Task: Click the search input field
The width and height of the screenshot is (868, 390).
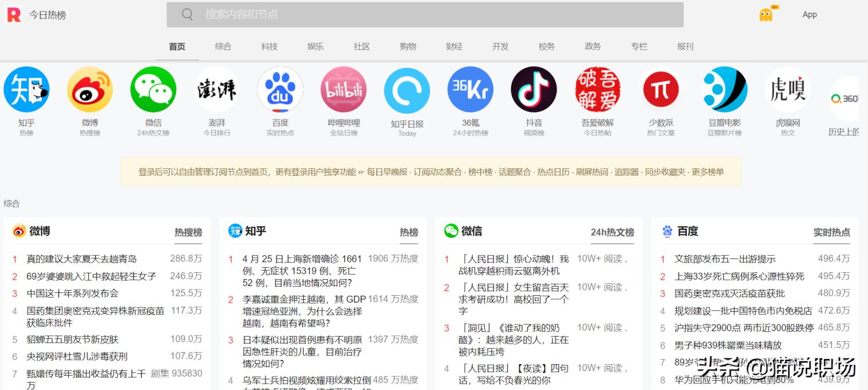Action: [425, 14]
